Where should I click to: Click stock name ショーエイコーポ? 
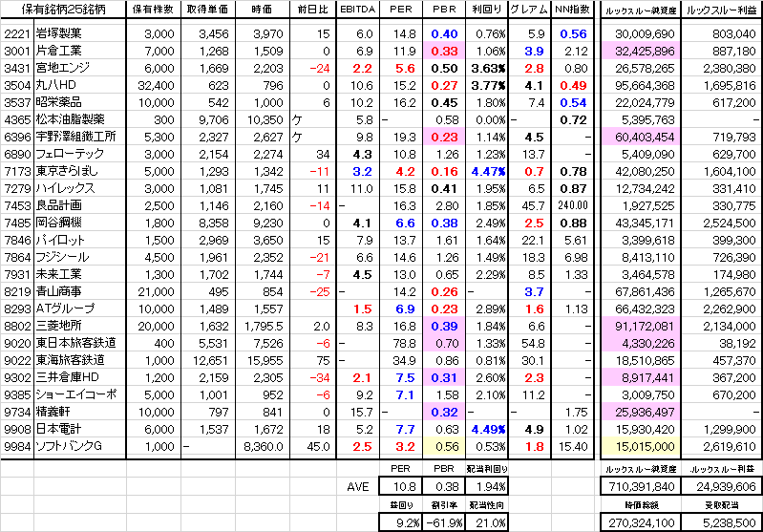[75, 394]
